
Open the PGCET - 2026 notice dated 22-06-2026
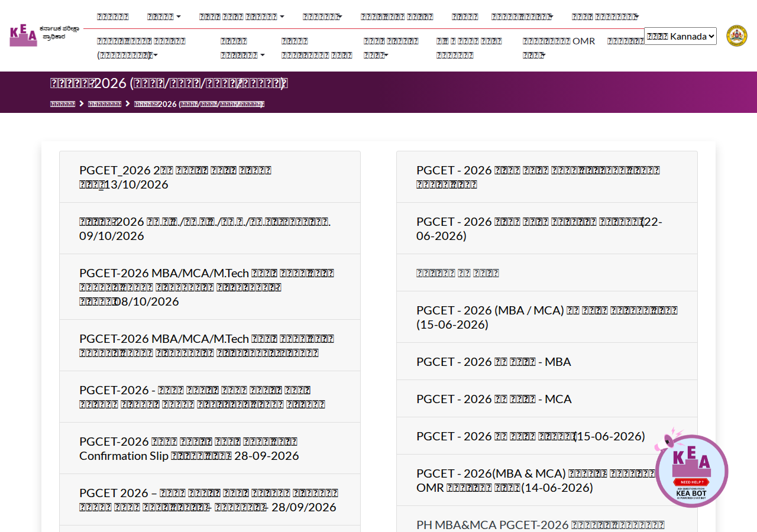coord(547,229)
